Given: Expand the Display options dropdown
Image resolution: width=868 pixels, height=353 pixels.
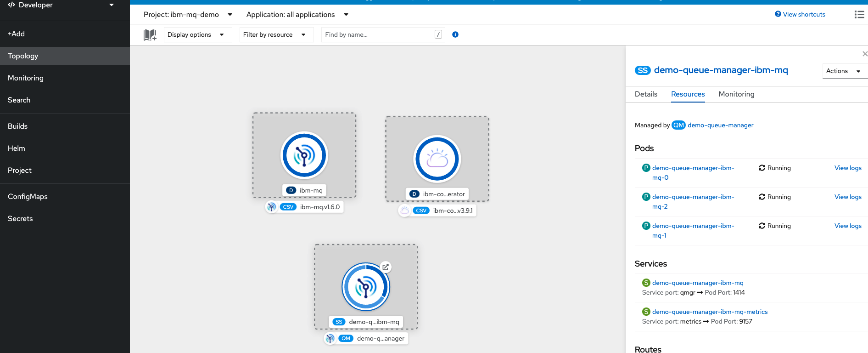Looking at the screenshot, I should 197,35.
